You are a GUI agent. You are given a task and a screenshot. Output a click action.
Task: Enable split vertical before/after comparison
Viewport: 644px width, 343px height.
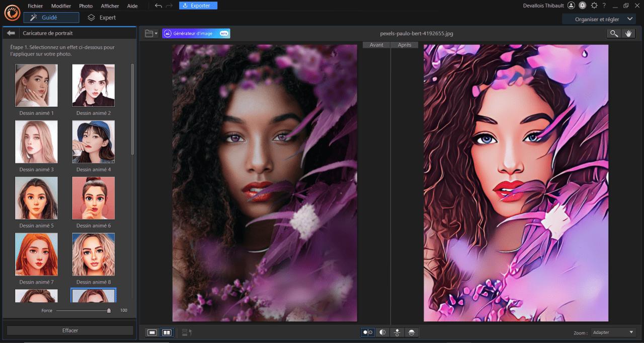pyautogui.click(x=382, y=332)
